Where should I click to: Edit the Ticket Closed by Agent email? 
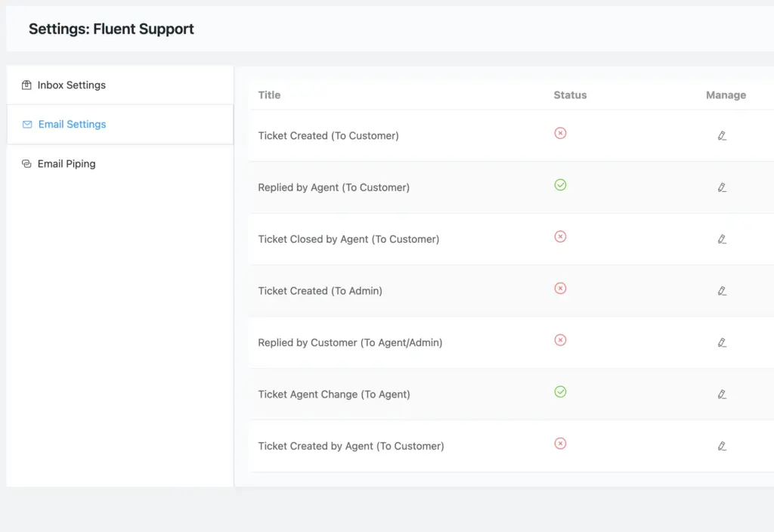[722, 240]
